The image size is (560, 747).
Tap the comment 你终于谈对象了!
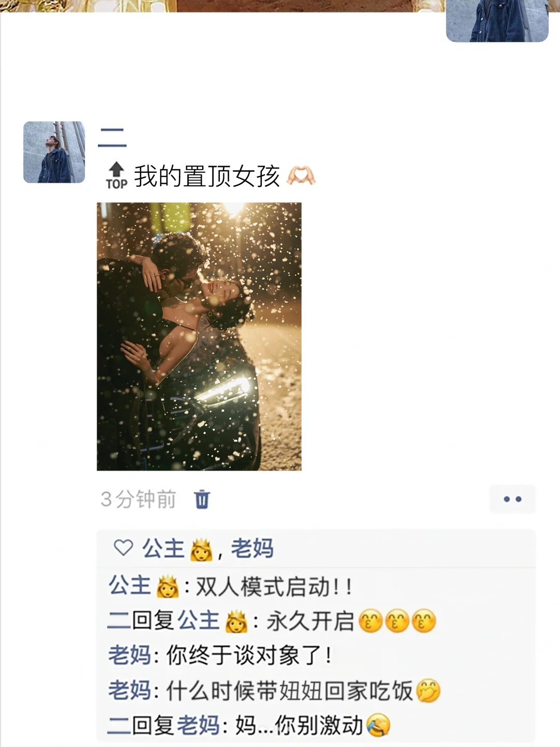pyautogui.click(x=249, y=655)
